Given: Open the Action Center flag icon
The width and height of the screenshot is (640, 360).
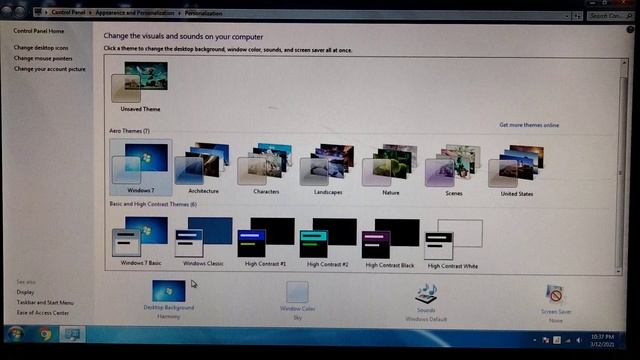Looking at the screenshot, I should click(x=545, y=340).
